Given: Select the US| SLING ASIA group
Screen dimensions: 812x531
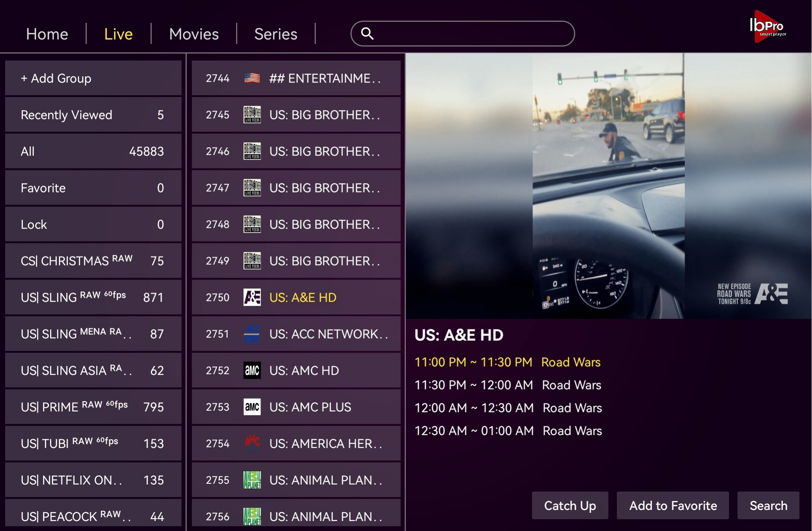Looking at the screenshot, I should 93,370.
